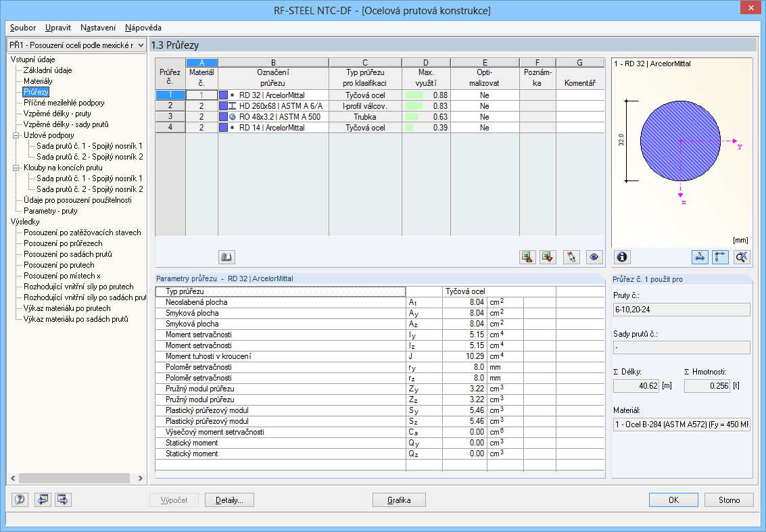This screenshot has width=766, height=532.
Task: Open the Soubor menu
Action: tap(23, 28)
